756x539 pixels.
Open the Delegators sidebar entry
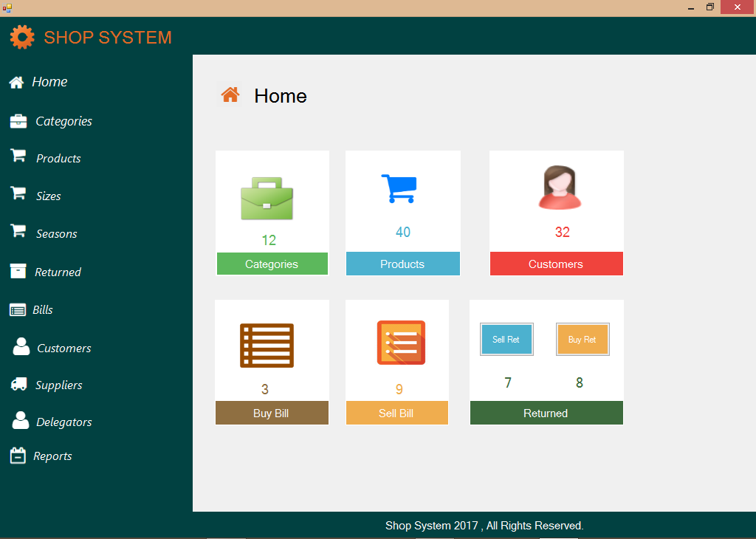click(x=63, y=422)
